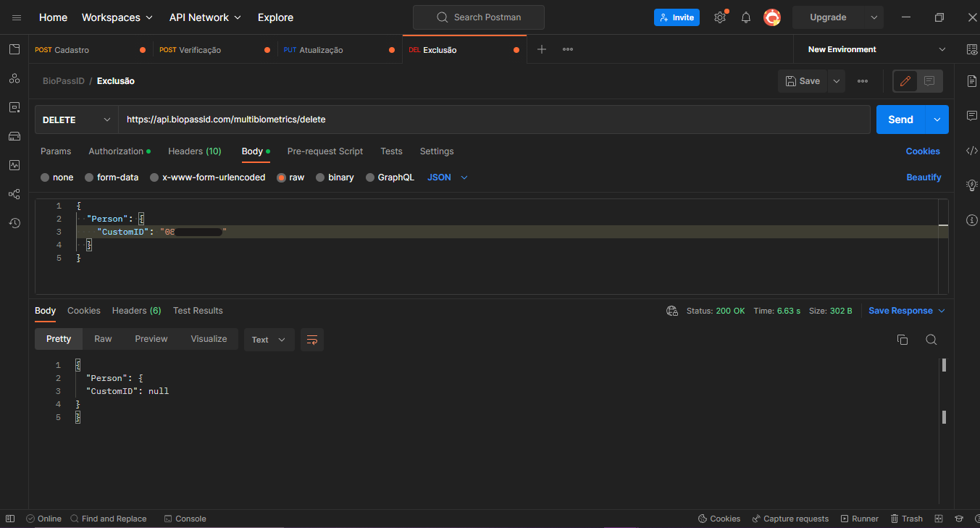The width and height of the screenshot is (980, 528).
Task: Open network information globe icon
Action: coord(672,311)
